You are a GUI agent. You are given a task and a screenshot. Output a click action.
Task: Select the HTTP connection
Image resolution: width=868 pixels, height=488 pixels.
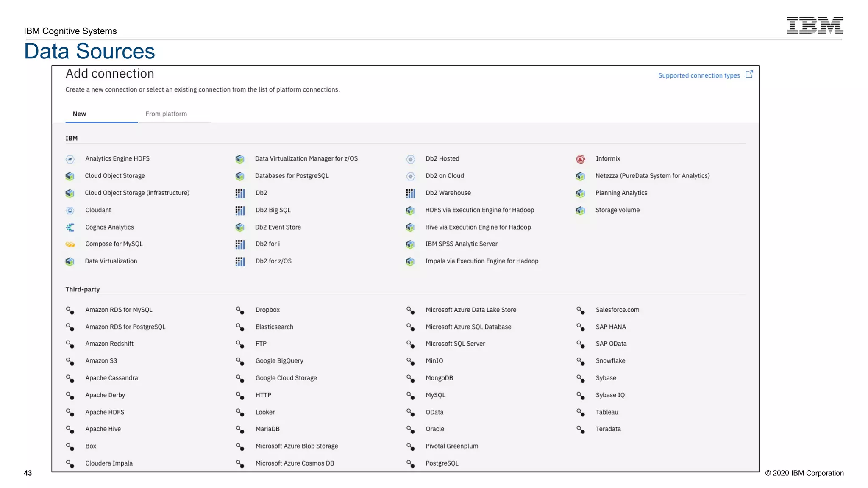(x=263, y=395)
